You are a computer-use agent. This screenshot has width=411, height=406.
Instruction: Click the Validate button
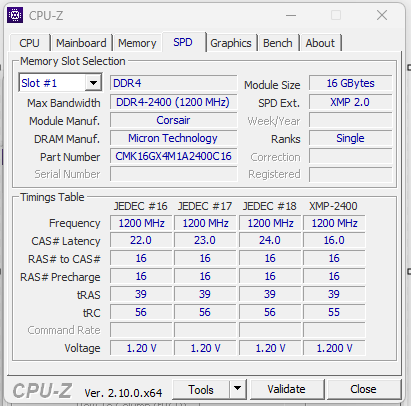tap(286, 389)
